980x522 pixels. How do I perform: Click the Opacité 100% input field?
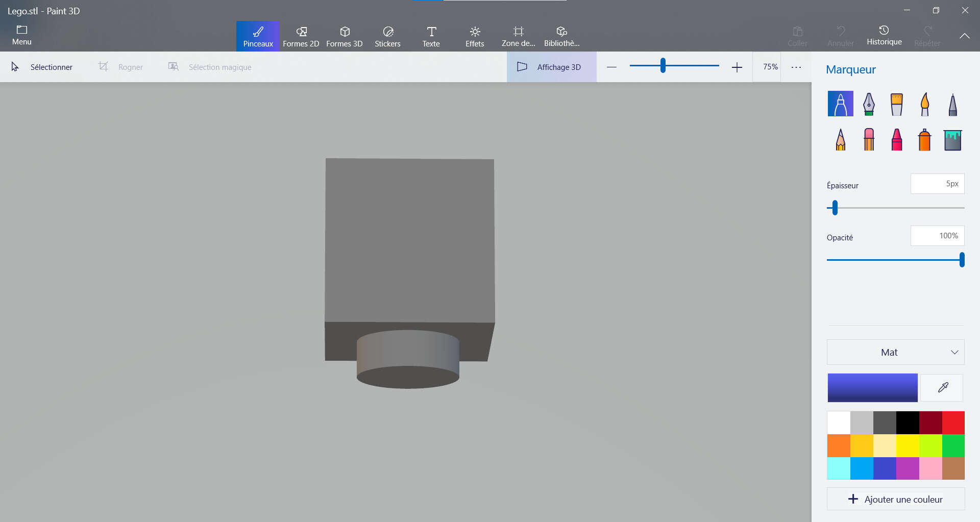pyautogui.click(x=937, y=236)
